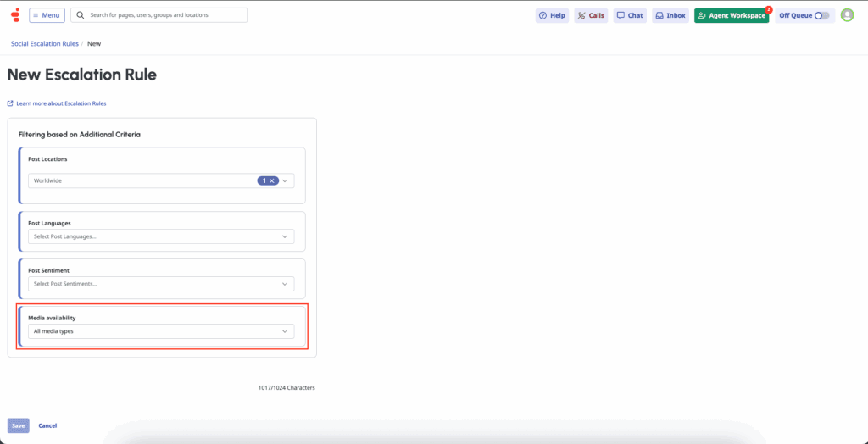Open the Inbox panel
The height and width of the screenshot is (444, 868).
(x=670, y=15)
